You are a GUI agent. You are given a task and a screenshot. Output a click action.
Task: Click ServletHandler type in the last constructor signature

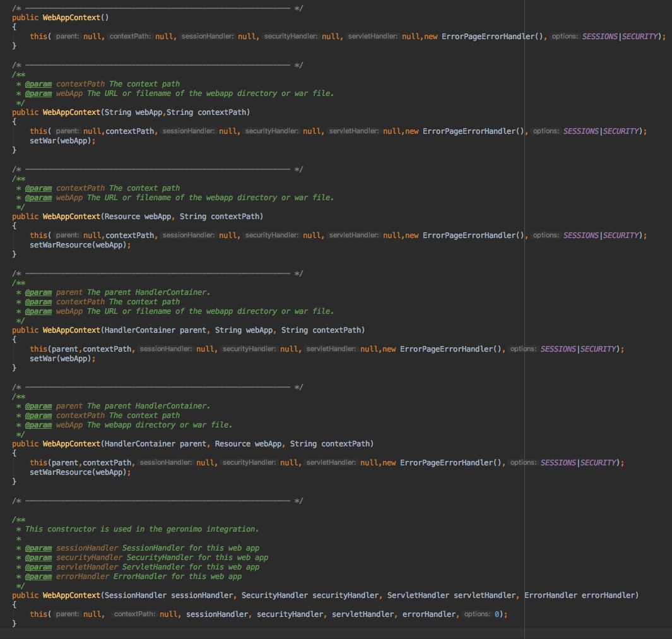pos(418,595)
